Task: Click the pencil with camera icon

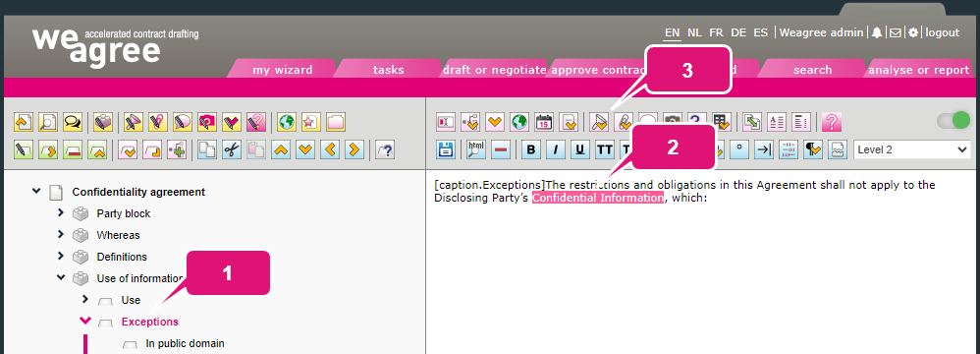Action: tap(207, 122)
